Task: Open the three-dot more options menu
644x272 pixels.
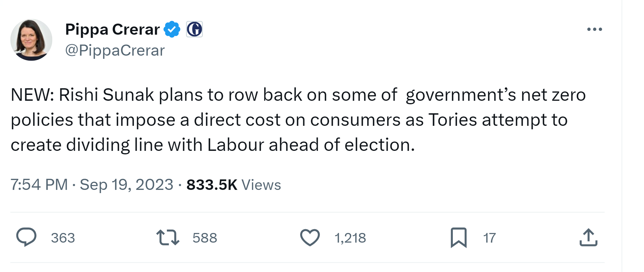Action: (594, 29)
